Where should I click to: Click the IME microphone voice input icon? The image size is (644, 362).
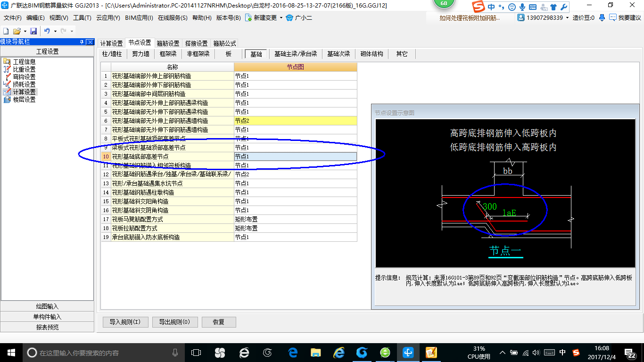click(522, 7)
